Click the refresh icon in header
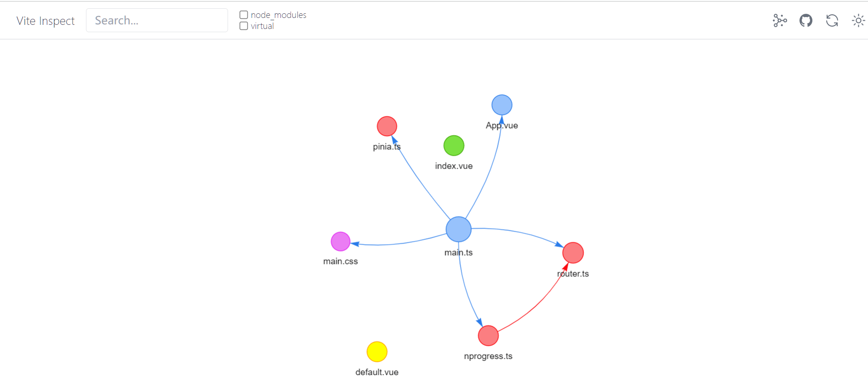Screen dimensions: 868x383 tap(832, 21)
